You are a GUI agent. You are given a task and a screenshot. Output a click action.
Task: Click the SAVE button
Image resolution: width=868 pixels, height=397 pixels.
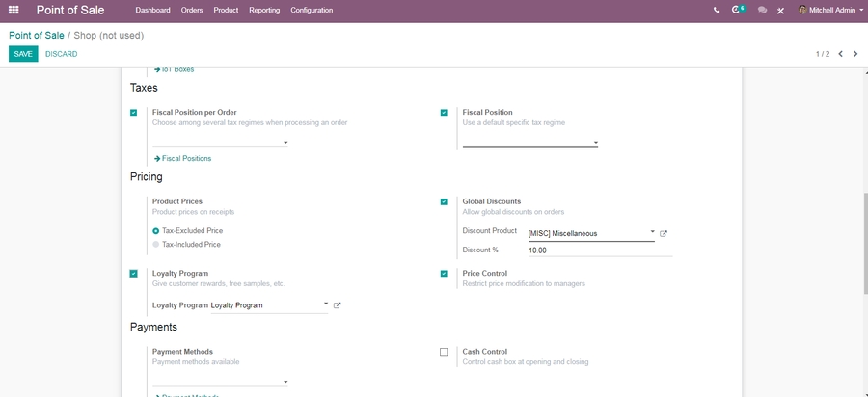coord(23,54)
